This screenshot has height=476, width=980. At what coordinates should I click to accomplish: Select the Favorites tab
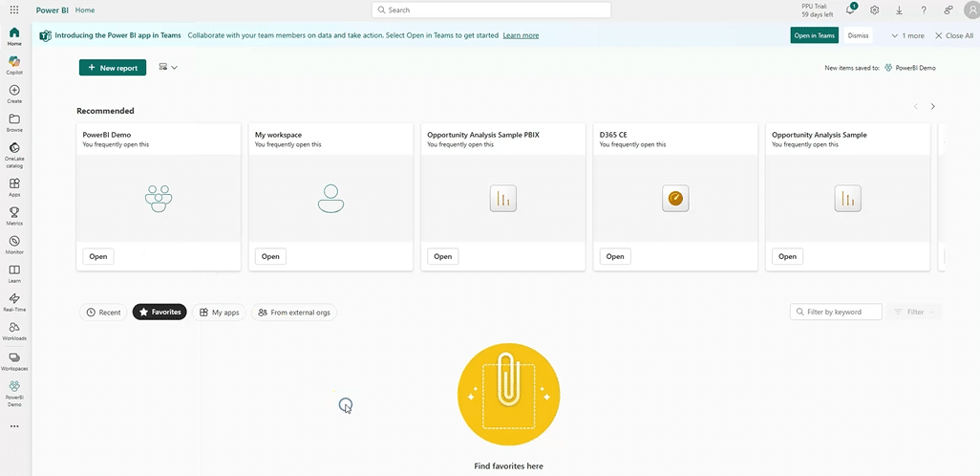[x=160, y=312]
